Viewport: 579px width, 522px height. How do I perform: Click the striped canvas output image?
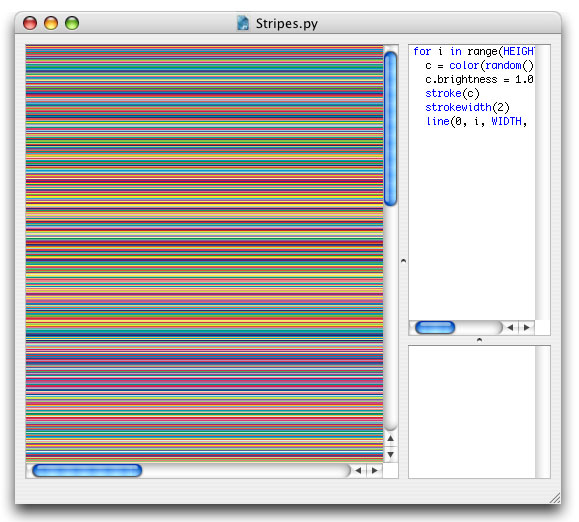click(204, 254)
